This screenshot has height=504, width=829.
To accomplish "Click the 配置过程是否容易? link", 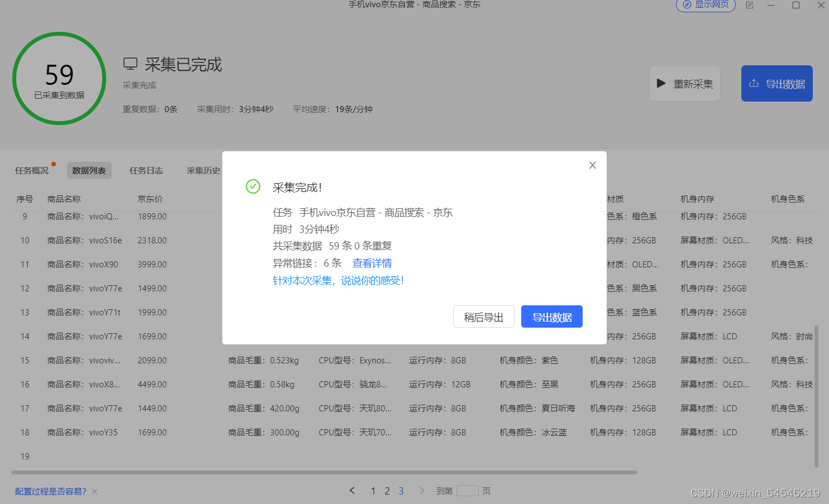I will coord(51,491).
